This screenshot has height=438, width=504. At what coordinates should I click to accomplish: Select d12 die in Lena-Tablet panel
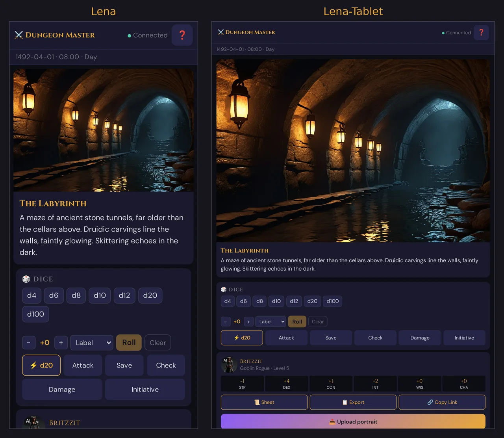(294, 301)
